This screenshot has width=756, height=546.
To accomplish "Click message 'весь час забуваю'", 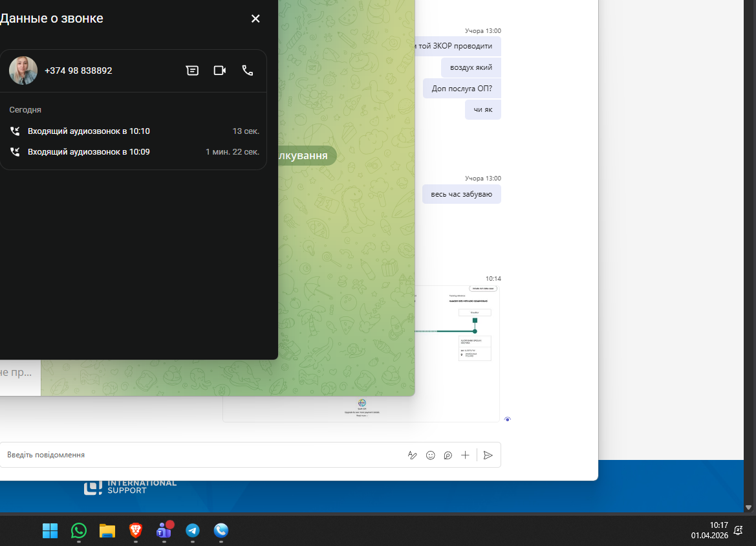I will [461, 194].
